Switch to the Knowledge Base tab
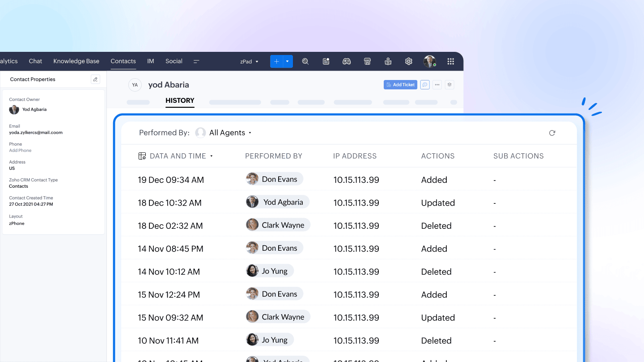The height and width of the screenshot is (362, 644). click(76, 61)
